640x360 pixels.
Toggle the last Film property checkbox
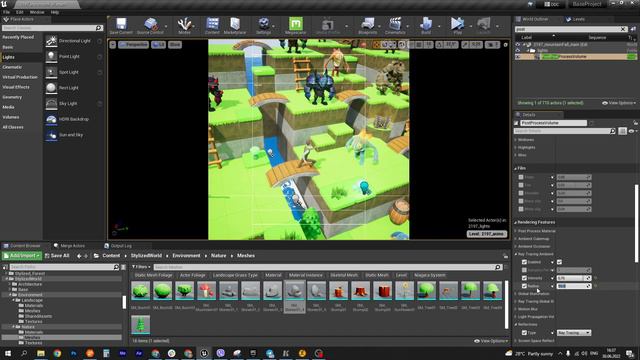[521, 209]
